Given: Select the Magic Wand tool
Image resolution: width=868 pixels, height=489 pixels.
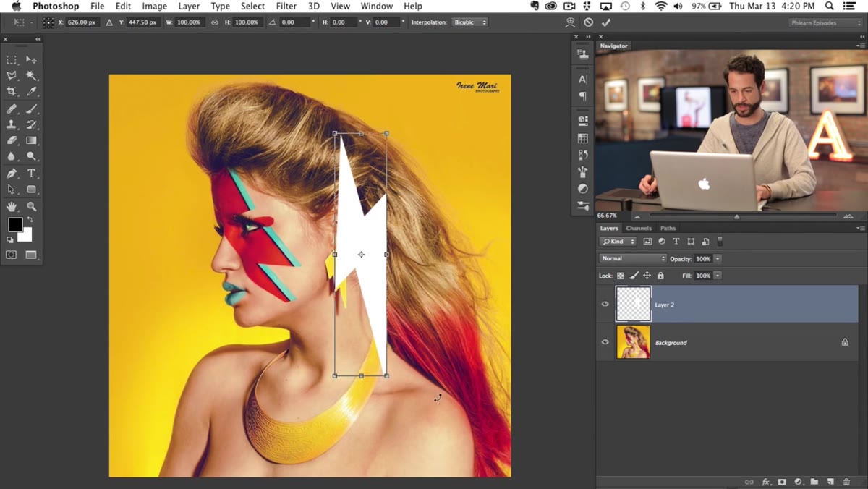Looking at the screenshot, I should (31, 76).
